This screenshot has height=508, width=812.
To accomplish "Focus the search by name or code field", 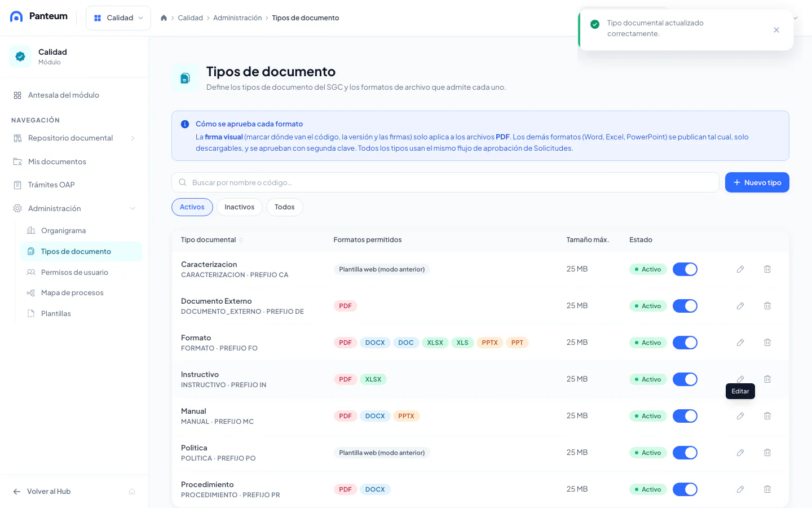I will [x=445, y=182].
